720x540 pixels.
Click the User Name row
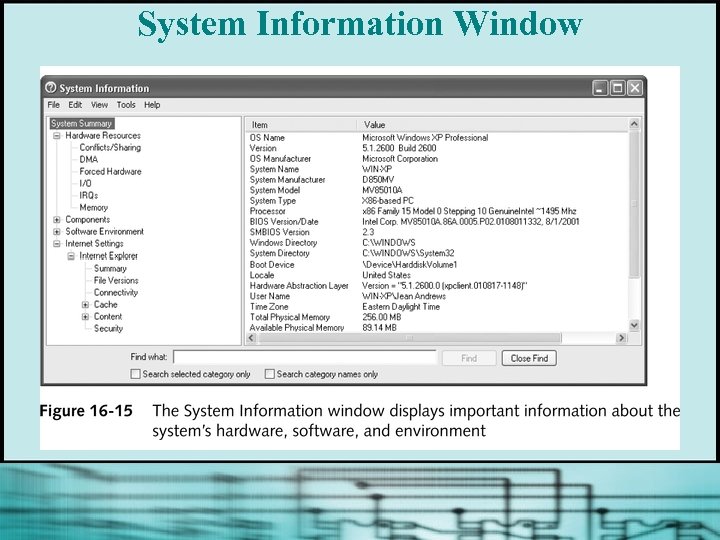(437, 296)
